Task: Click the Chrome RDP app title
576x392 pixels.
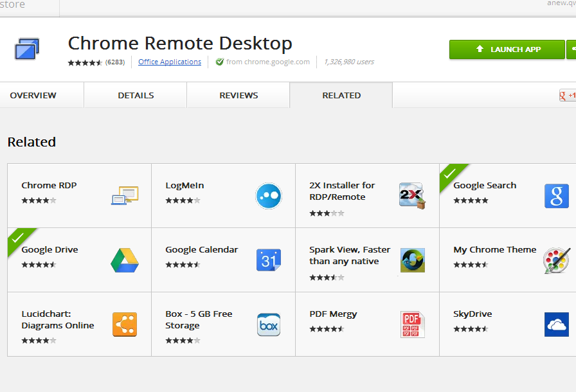Action: coord(49,185)
